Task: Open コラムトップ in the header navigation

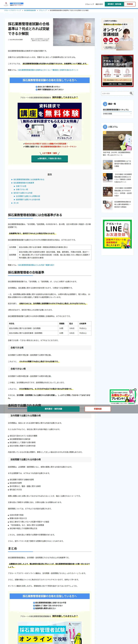Action: (x=89, y=4)
